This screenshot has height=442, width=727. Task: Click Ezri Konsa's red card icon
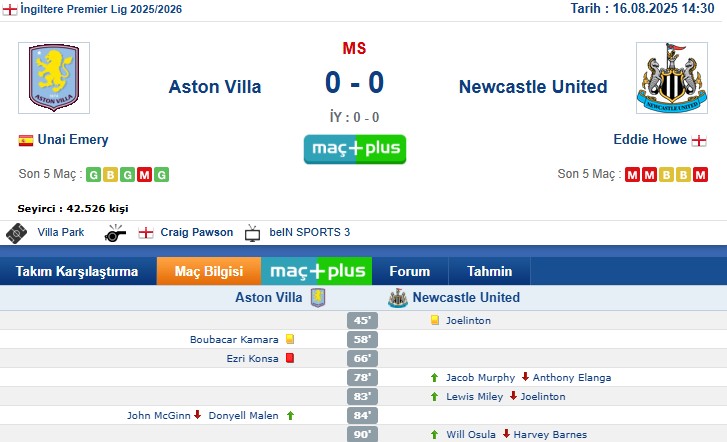290,358
